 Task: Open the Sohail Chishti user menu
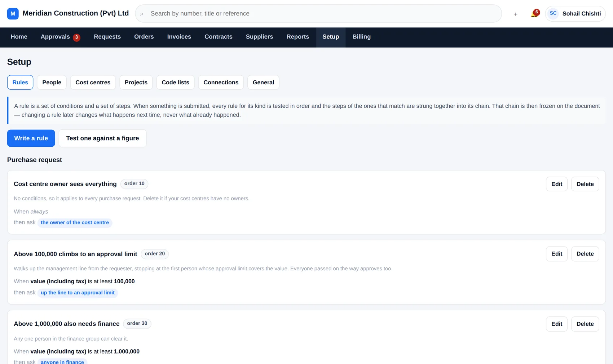[x=575, y=14]
